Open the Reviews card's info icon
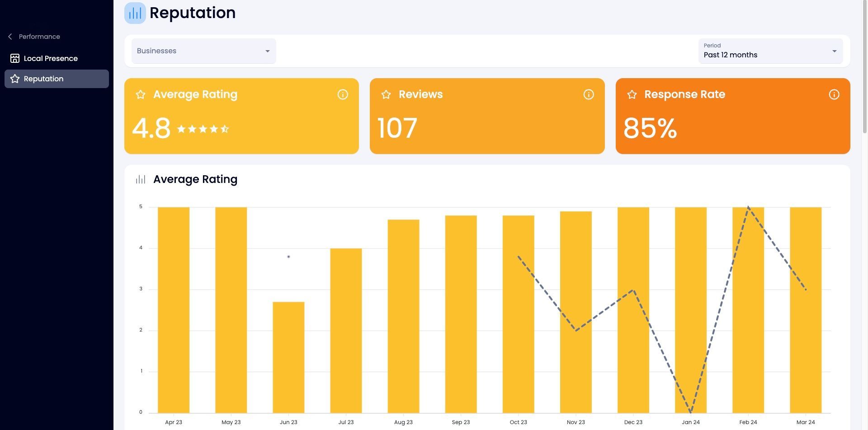This screenshot has width=868, height=430. tap(589, 94)
